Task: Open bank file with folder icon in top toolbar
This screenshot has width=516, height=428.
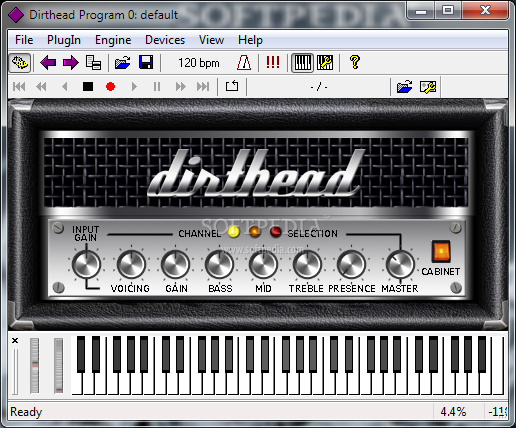Action: [123, 63]
